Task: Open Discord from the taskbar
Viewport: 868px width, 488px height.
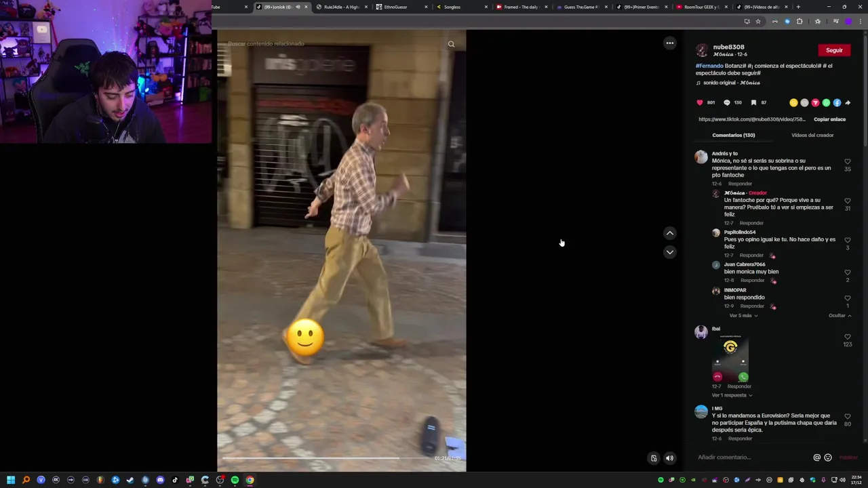Action: tap(160, 480)
